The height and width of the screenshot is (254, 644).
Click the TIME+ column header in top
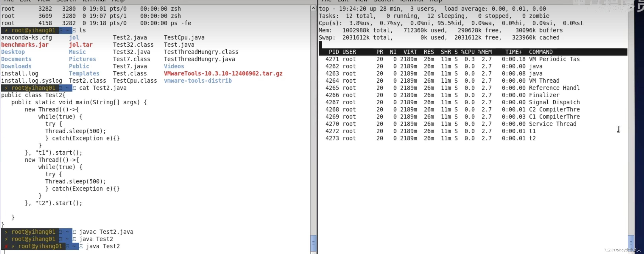514,52
